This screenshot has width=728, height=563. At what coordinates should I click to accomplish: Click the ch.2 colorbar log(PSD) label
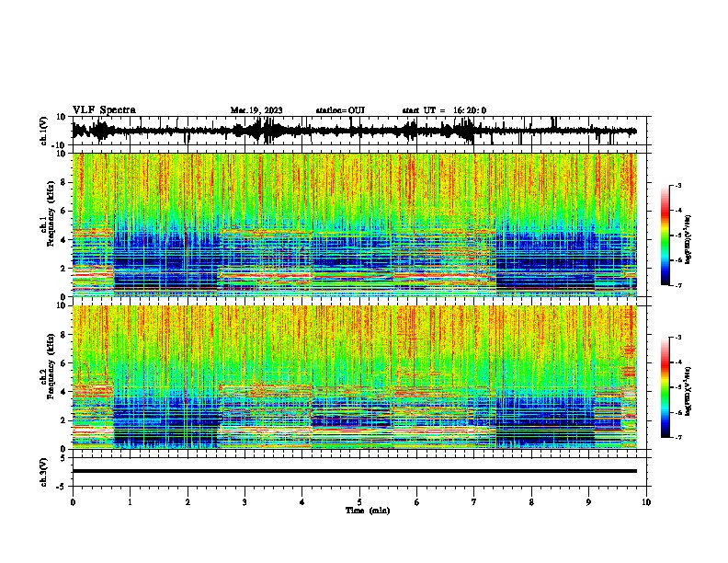(x=688, y=391)
